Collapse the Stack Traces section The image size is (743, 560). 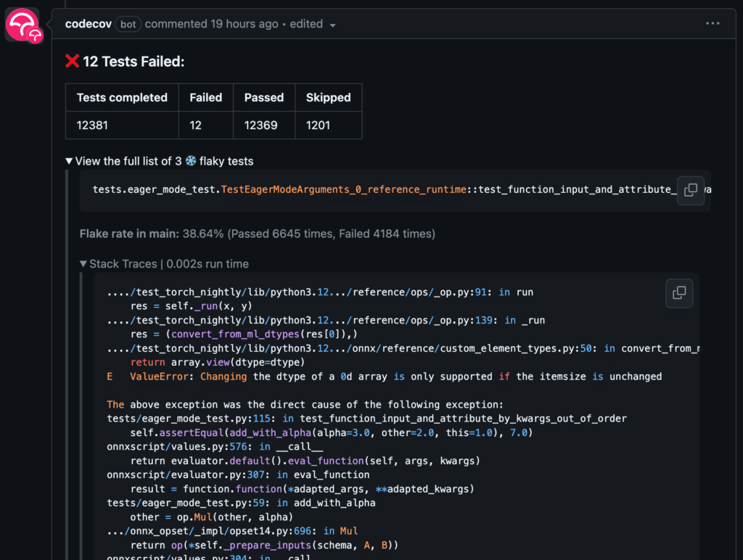point(83,264)
